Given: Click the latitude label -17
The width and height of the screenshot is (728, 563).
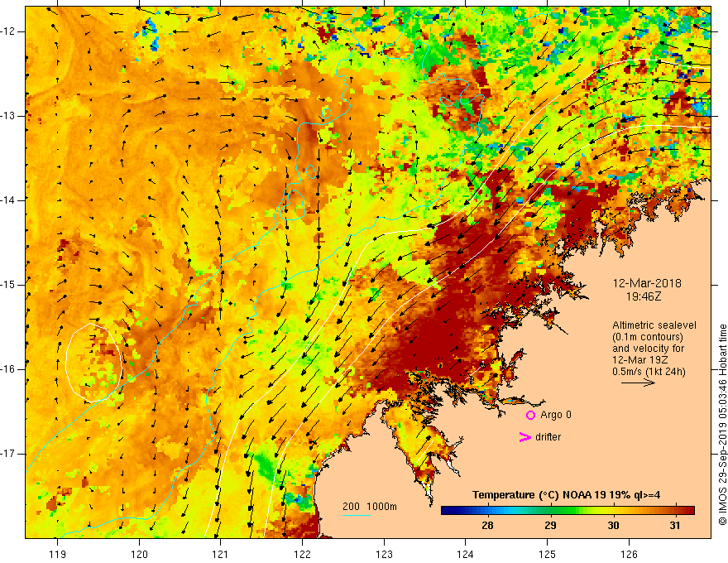Looking at the screenshot, I should point(8,454).
